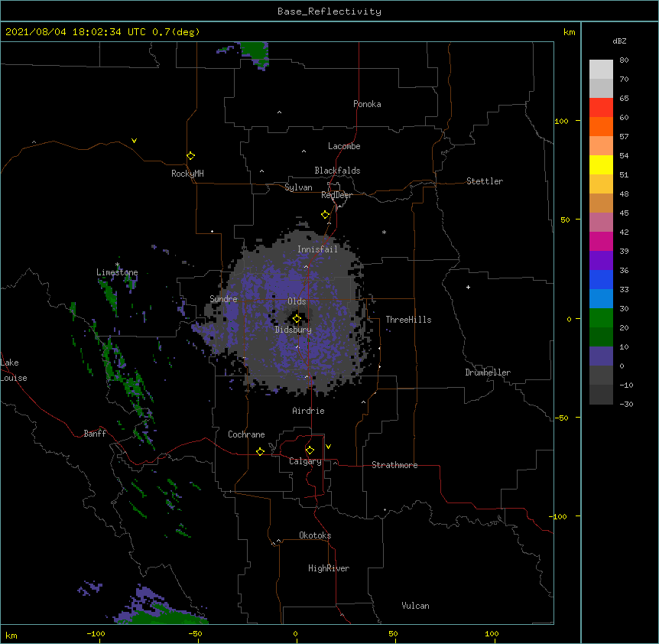Click the Didsbury city label
This screenshot has height=644, width=659.
(294, 330)
